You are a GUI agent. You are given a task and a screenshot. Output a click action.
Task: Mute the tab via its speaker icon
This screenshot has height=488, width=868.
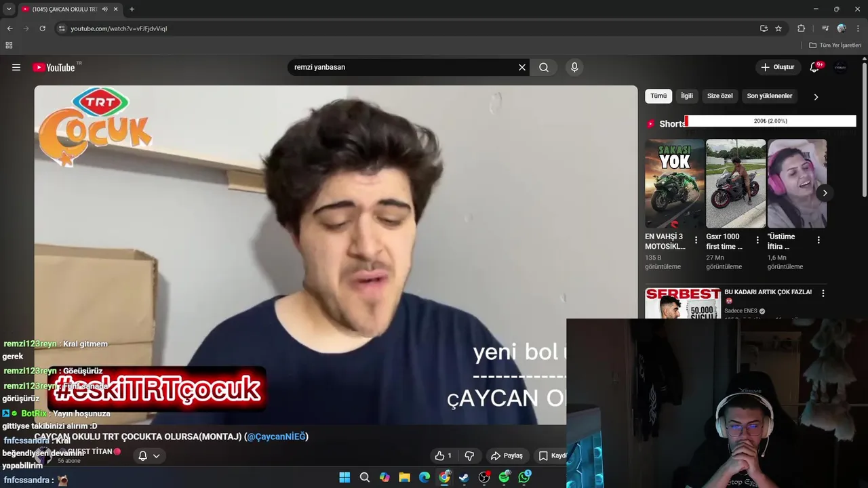[104, 9]
